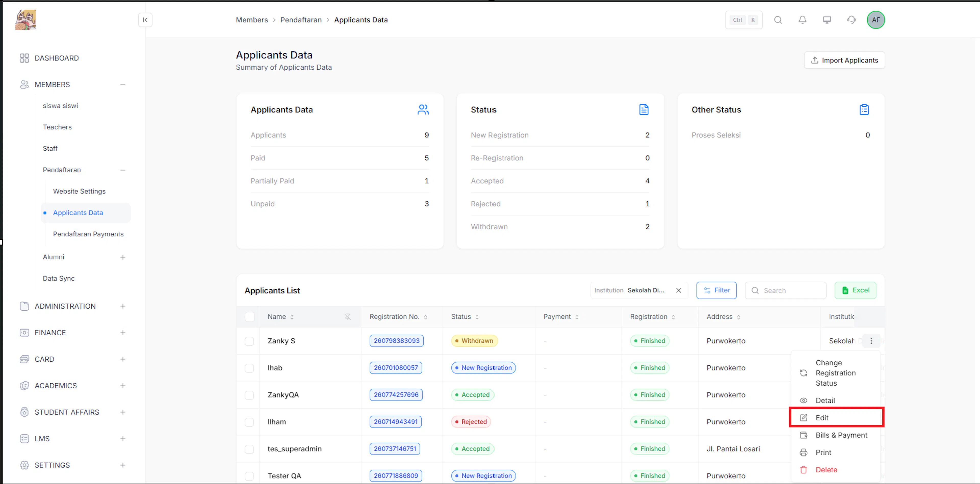Screen dimensions: 980x484
Task: Go to Pendaftaran in the breadcrumb
Action: coord(301,20)
